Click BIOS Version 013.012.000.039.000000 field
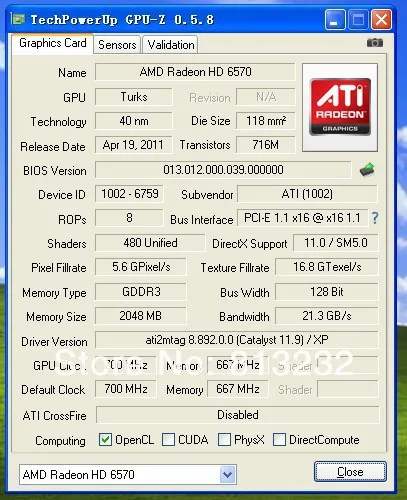 pyautogui.click(x=223, y=170)
